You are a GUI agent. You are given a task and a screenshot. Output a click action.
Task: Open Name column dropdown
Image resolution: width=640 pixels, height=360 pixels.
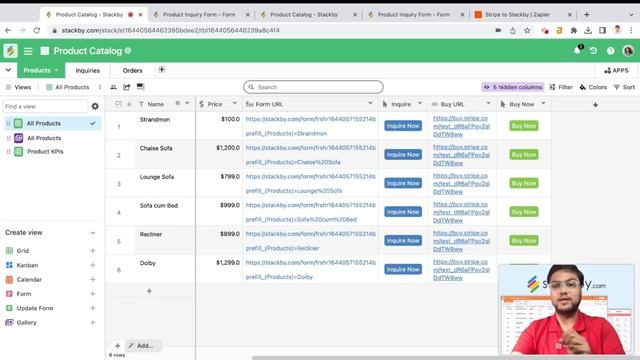click(187, 104)
